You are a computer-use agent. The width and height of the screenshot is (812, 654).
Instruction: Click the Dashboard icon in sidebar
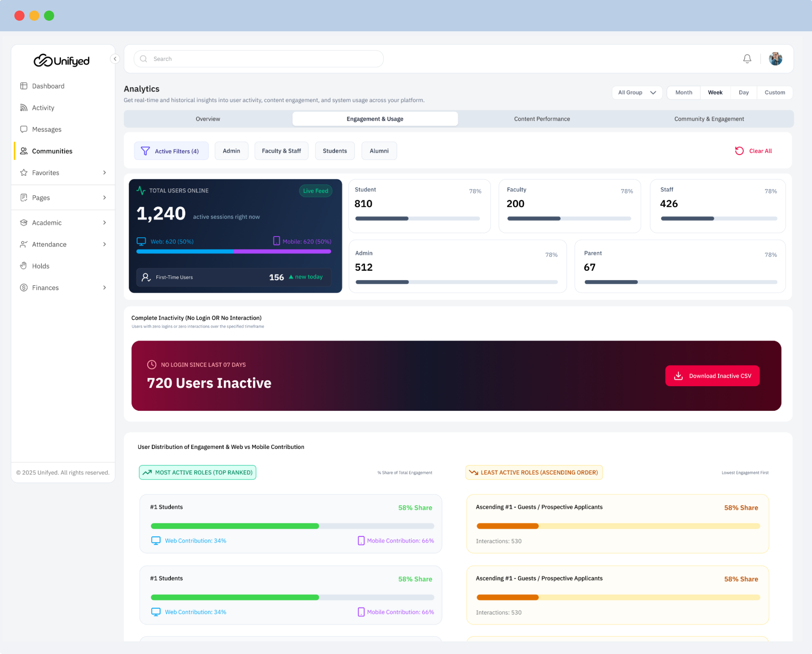pos(24,86)
